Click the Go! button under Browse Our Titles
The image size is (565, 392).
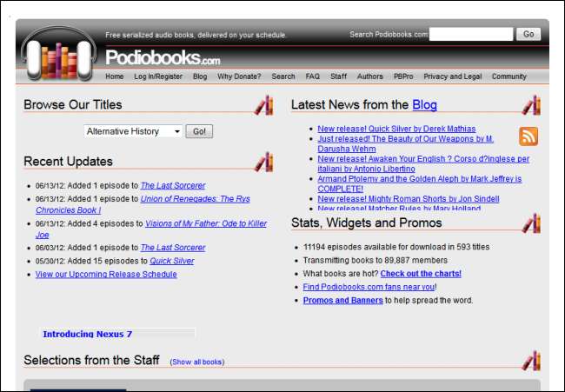[x=199, y=131]
